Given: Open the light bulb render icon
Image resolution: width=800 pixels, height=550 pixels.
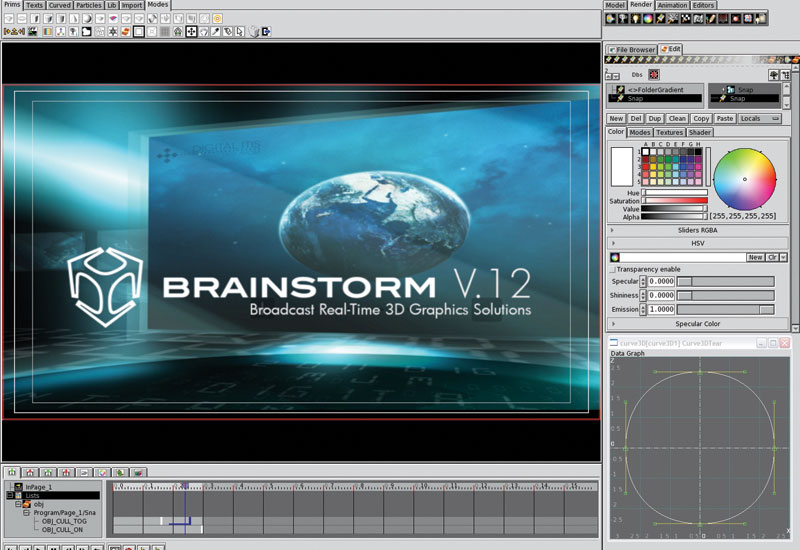Looking at the screenshot, I should (x=635, y=19).
